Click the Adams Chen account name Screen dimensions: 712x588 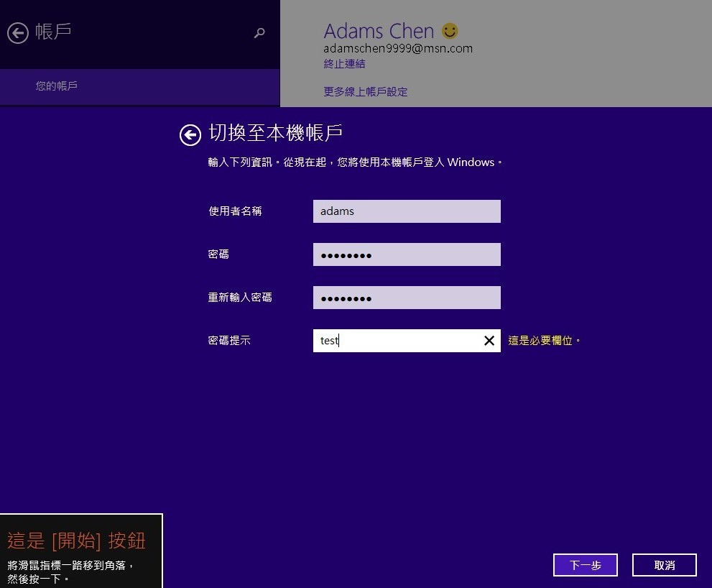(379, 31)
